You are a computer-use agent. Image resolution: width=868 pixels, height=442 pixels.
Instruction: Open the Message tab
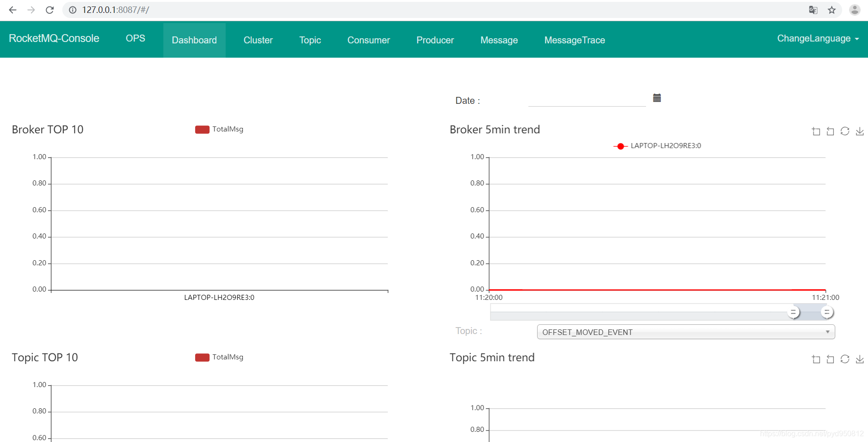[x=499, y=40]
